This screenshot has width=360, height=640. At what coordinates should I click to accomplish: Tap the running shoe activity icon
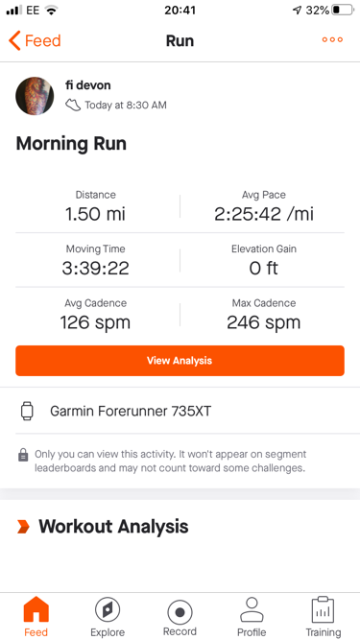pyautogui.click(x=73, y=105)
